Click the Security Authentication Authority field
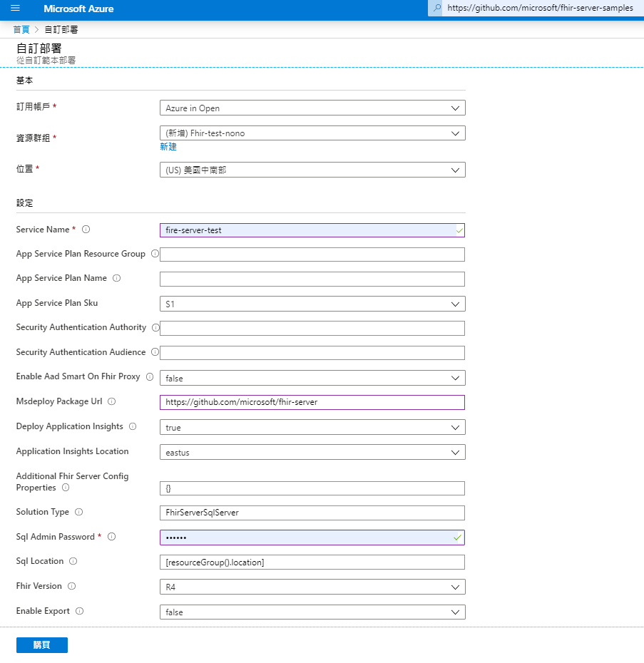Viewport: 644px width, 663px height. point(312,329)
